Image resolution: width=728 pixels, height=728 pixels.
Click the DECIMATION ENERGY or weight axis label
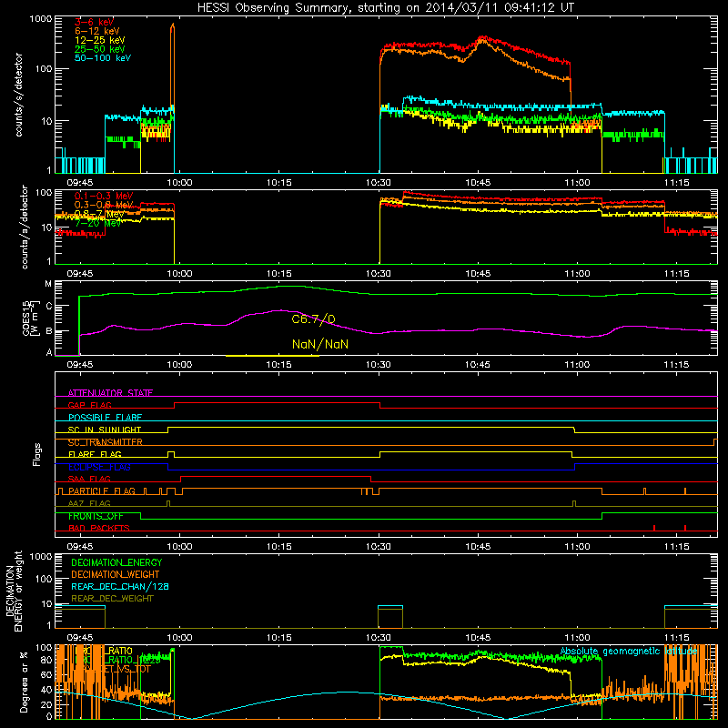tap(14, 591)
